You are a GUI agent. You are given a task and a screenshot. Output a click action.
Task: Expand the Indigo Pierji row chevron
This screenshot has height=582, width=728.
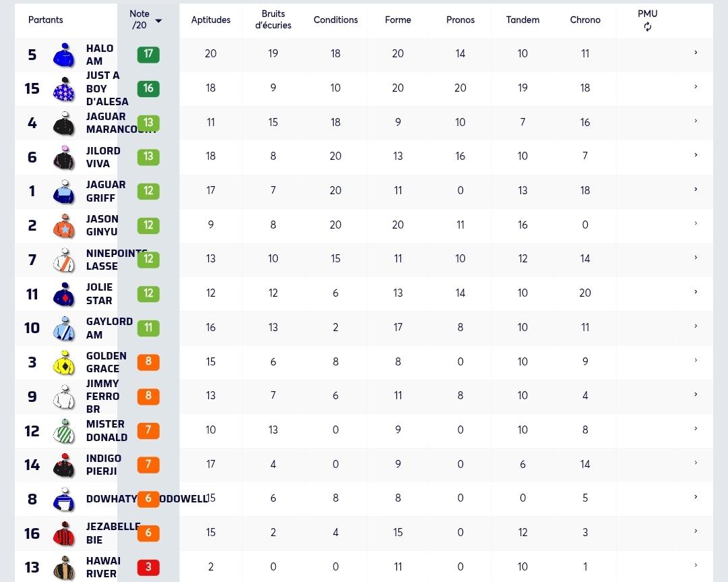point(696,463)
